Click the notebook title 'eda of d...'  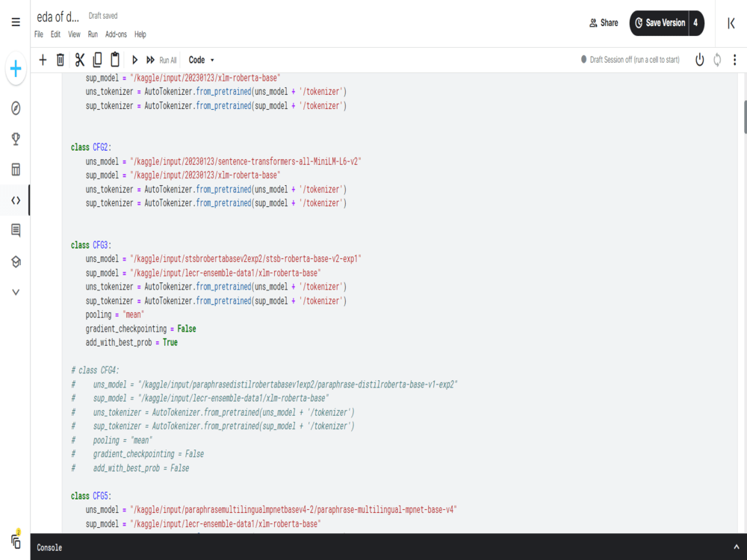click(x=58, y=17)
